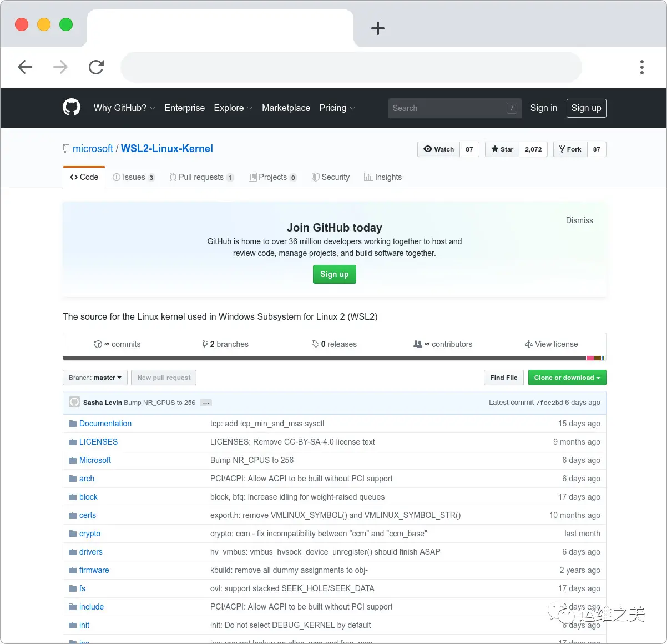Click the browser back arrow
The image size is (667, 644).
[25, 67]
